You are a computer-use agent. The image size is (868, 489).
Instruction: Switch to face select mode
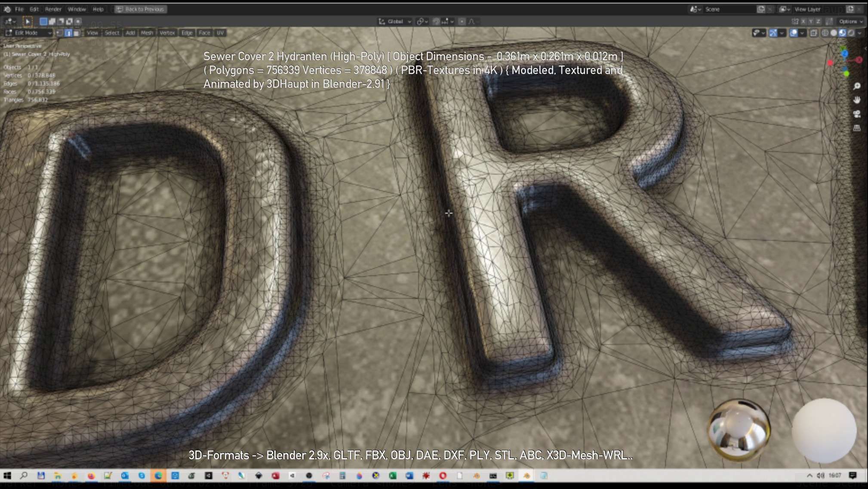pyautogui.click(x=77, y=33)
